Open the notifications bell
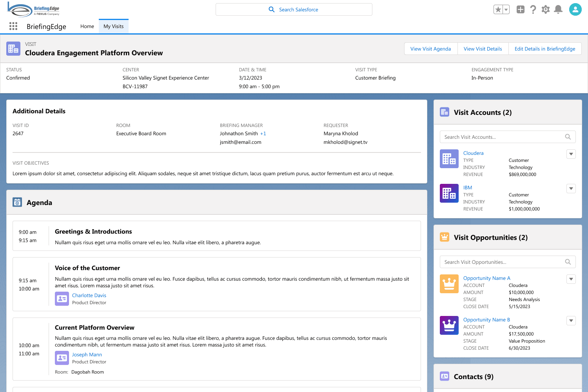This screenshot has height=392, width=588. [x=558, y=9]
